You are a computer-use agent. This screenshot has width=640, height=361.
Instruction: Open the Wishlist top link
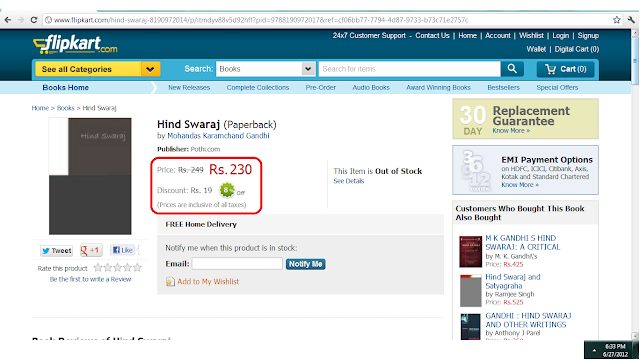tap(531, 36)
